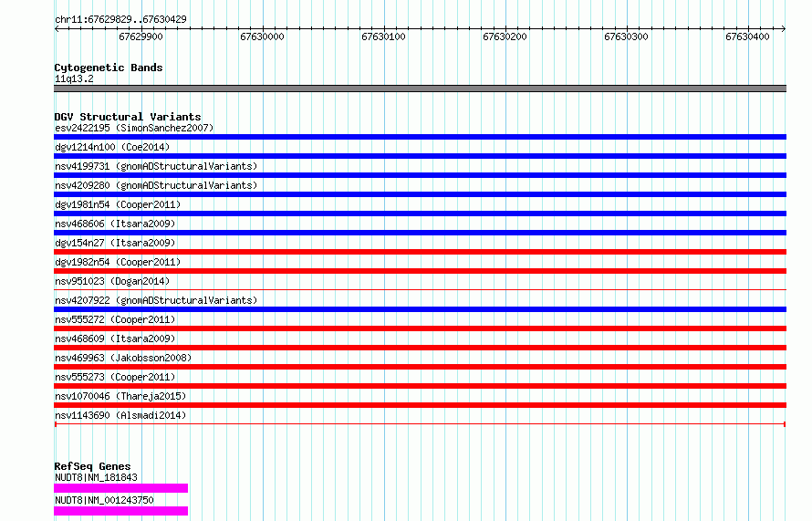This screenshot has width=812, height=521.
Task: Click the 11q13.2 band label
Action: [74, 78]
